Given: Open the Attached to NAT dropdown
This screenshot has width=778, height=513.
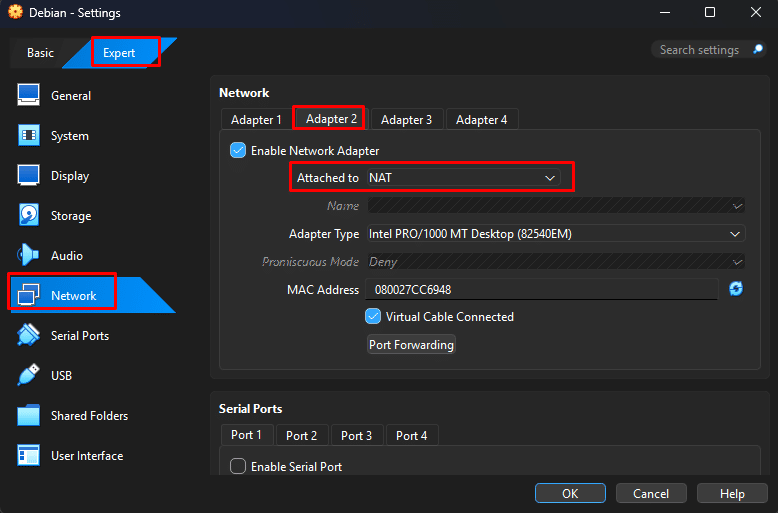Looking at the screenshot, I should (x=463, y=178).
